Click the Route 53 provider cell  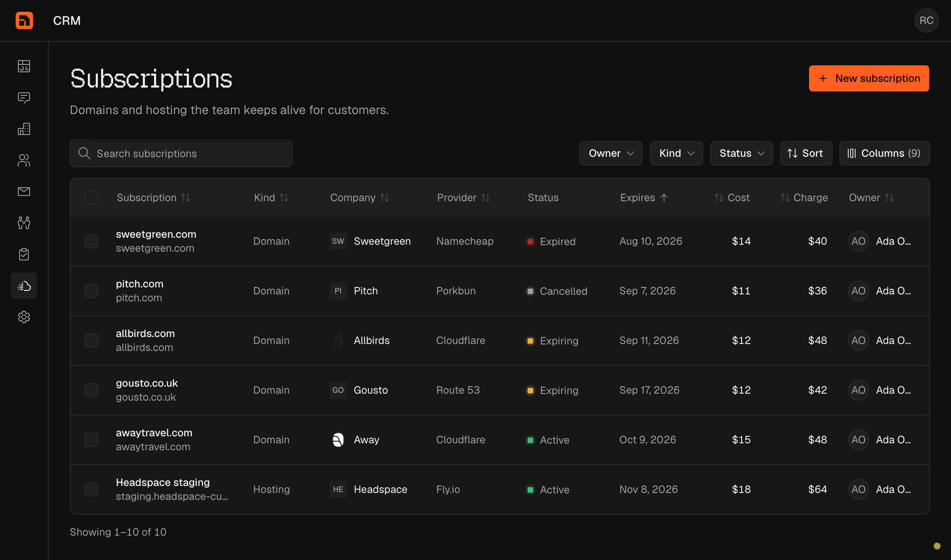(x=458, y=390)
